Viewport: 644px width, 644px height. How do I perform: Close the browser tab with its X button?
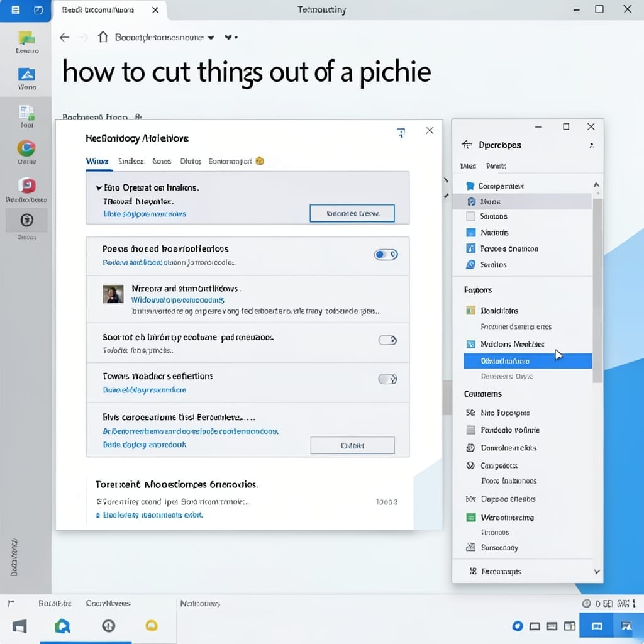[155, 10]
